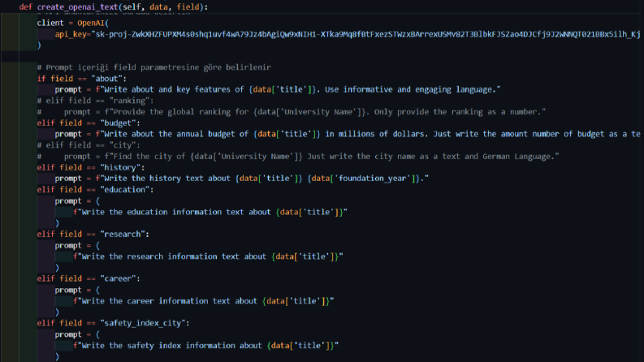Click the "budget" string in the elif condition
The image size is (644, 362).
pyautogui.click(x=118, y=123)
